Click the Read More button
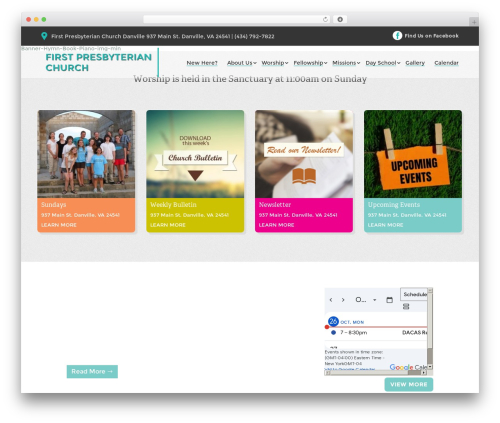500x423 pixels. tap(92, 371)
